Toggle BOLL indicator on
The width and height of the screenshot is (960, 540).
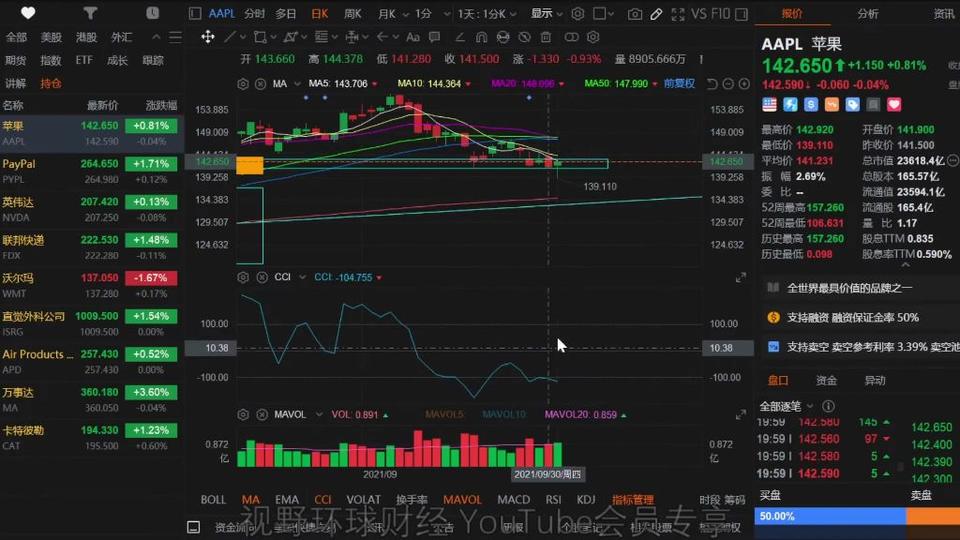[x=213, y=500]
